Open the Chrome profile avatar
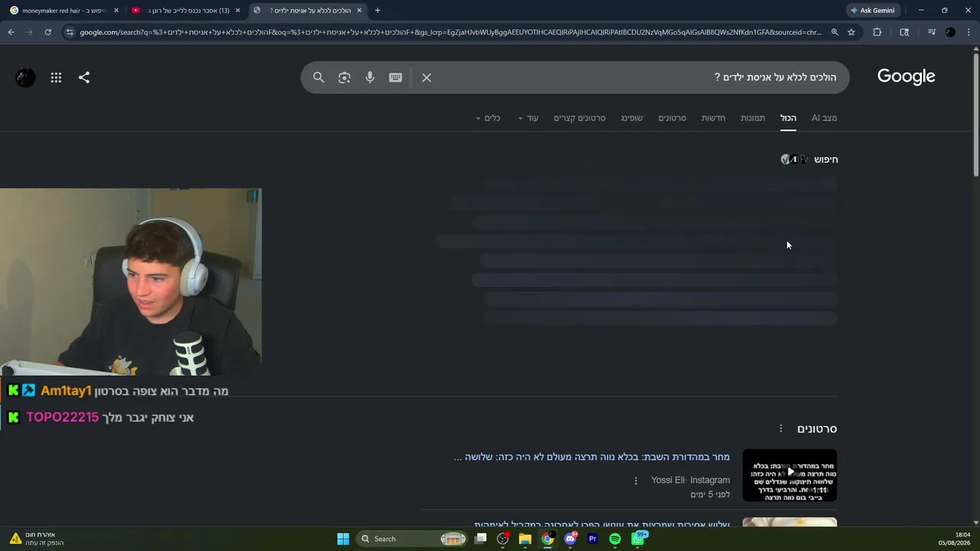Screen dimensions: 980x551 tap(950, 32)
